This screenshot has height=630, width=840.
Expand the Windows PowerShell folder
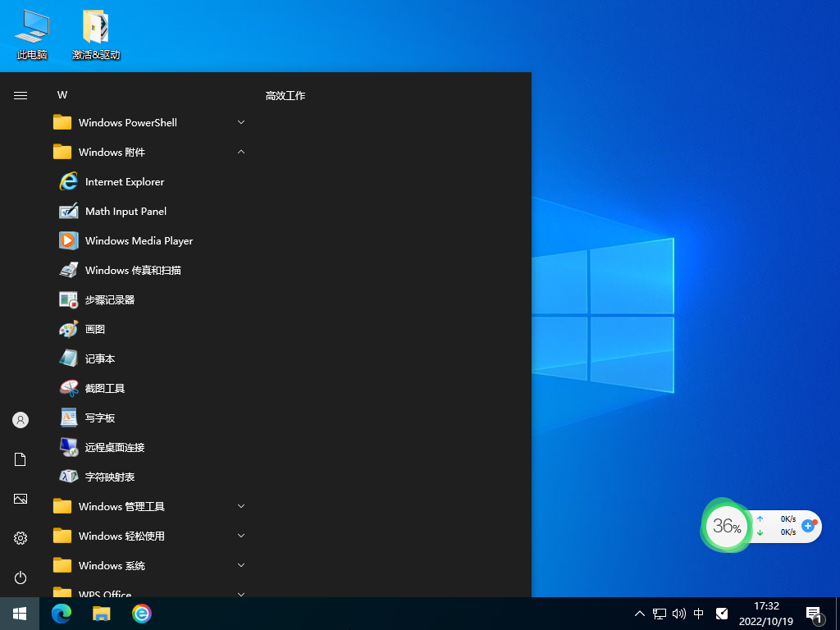(240, 122)
